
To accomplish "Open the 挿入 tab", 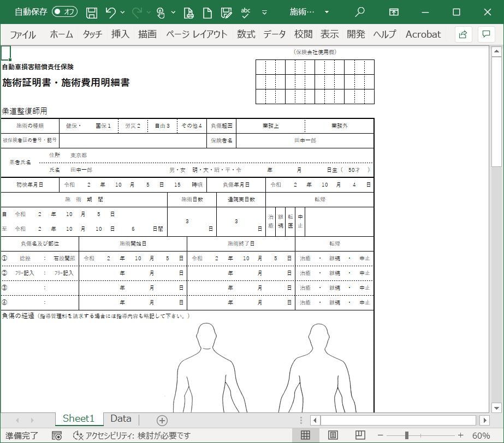I will coord(120,34).
